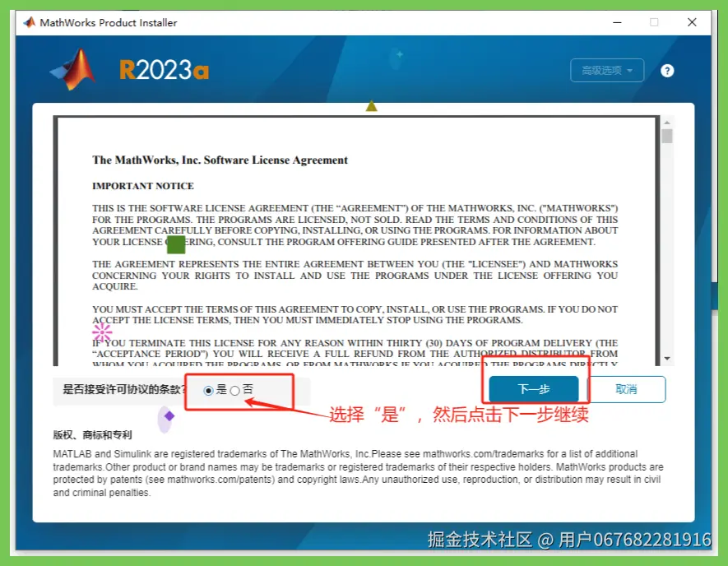Click the 下一步 button
This screenshot has width=728, height=566.
point(534,389)
